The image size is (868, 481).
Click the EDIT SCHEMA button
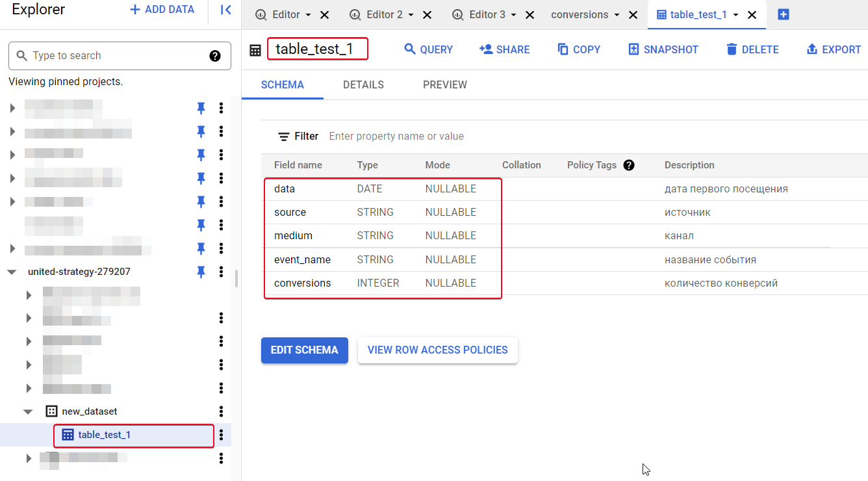[305, 350]
